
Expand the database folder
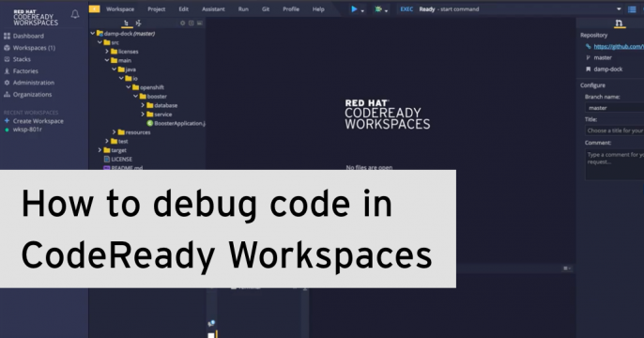point(143,105)
